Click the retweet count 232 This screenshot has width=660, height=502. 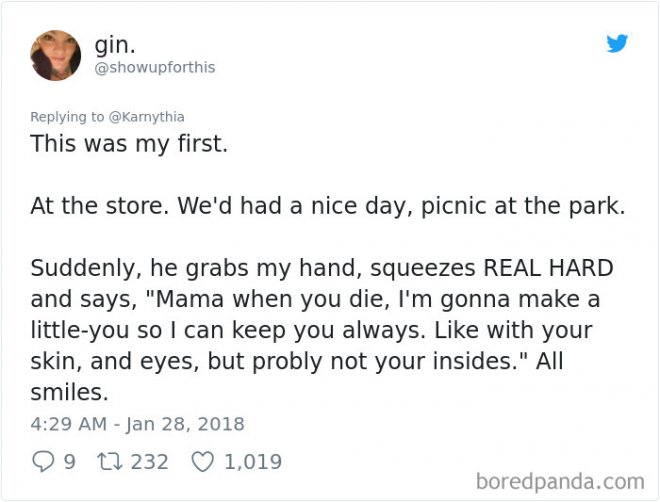150,462
